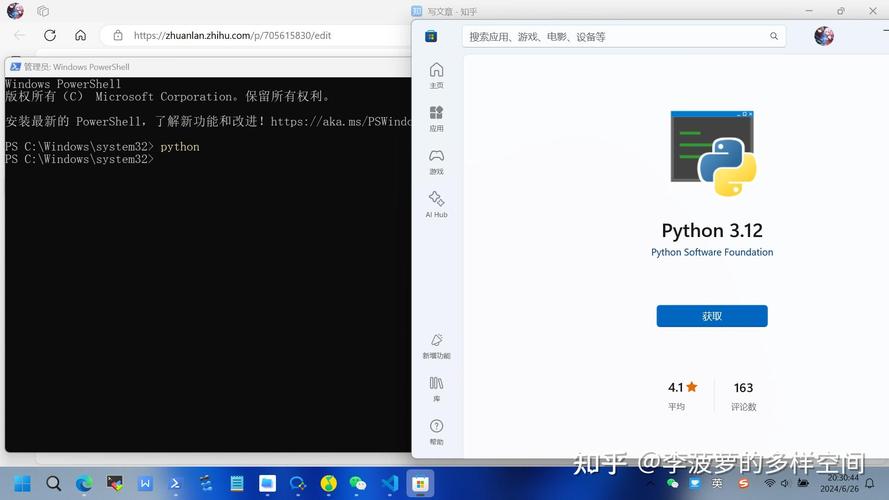This screenshot has height=500, width=889.
Task: Click the browser address bar URL
Action: [232, 35]
